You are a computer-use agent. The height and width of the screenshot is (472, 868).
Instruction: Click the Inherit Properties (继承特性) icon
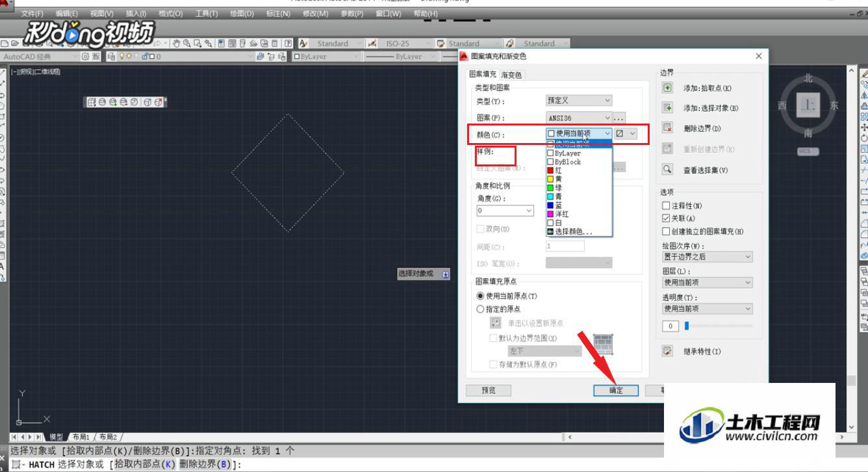click(667, 351)
